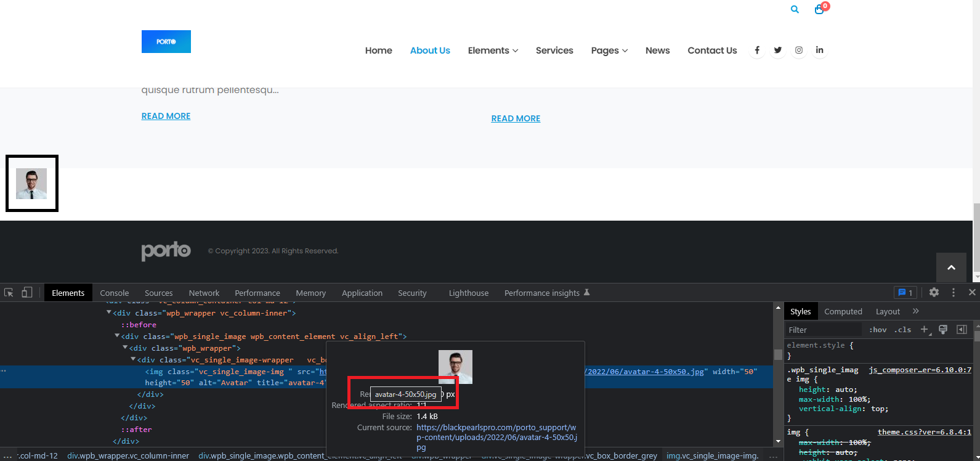
Task: Open the About Us menu item
Action: tap(430, 51)
